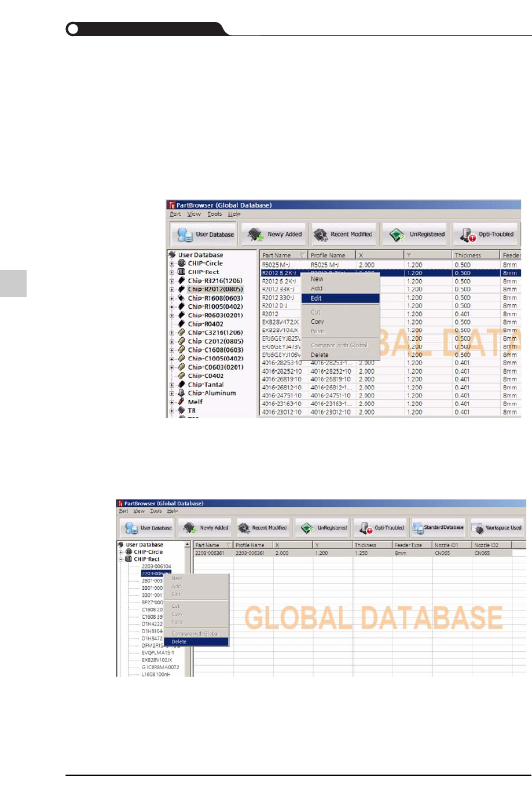The height and width of the screenshot is (792, 532).
Task: Choose Delete in upper context menu
Action: click(340, 355)
